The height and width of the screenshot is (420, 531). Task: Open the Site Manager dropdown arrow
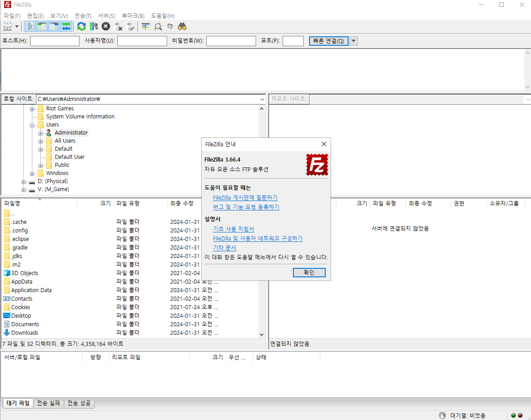pyautogui.click(x=17, y=26)
